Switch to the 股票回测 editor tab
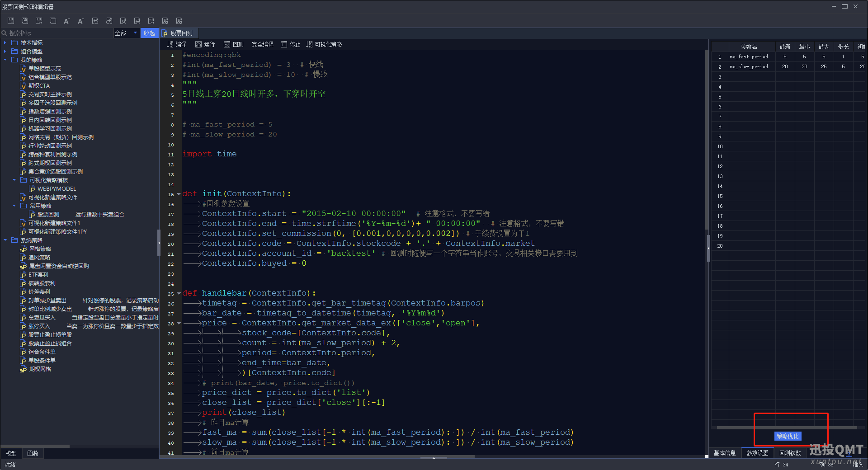 click(179, 33)
